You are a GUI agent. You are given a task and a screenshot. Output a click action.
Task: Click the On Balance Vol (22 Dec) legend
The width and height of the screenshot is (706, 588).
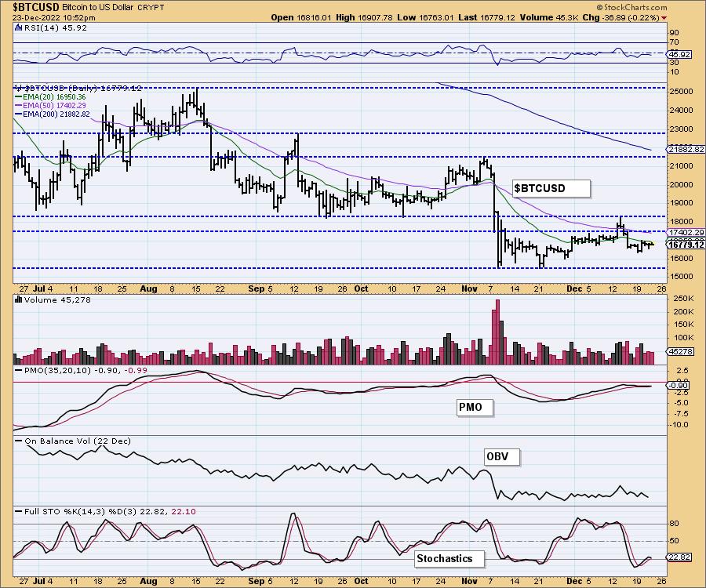73,441
